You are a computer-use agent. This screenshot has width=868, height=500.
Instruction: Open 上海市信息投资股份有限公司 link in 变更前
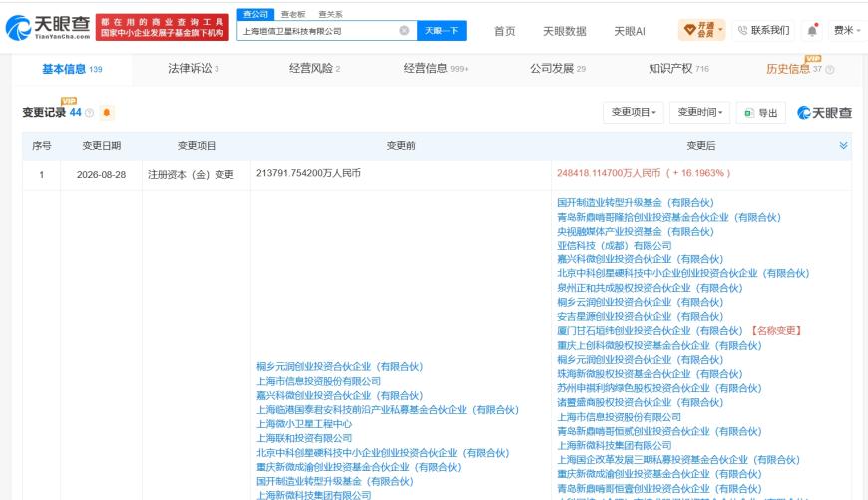(318, 381)
